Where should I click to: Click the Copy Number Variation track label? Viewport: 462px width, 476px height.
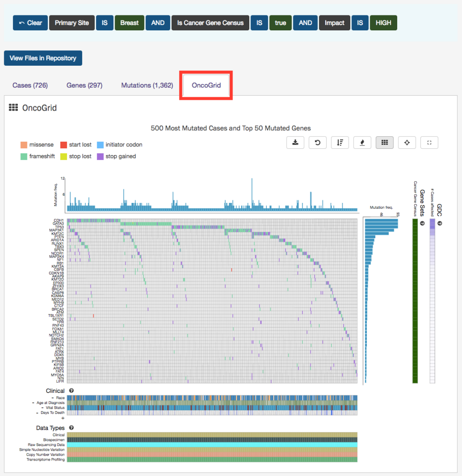click(46, 455)
